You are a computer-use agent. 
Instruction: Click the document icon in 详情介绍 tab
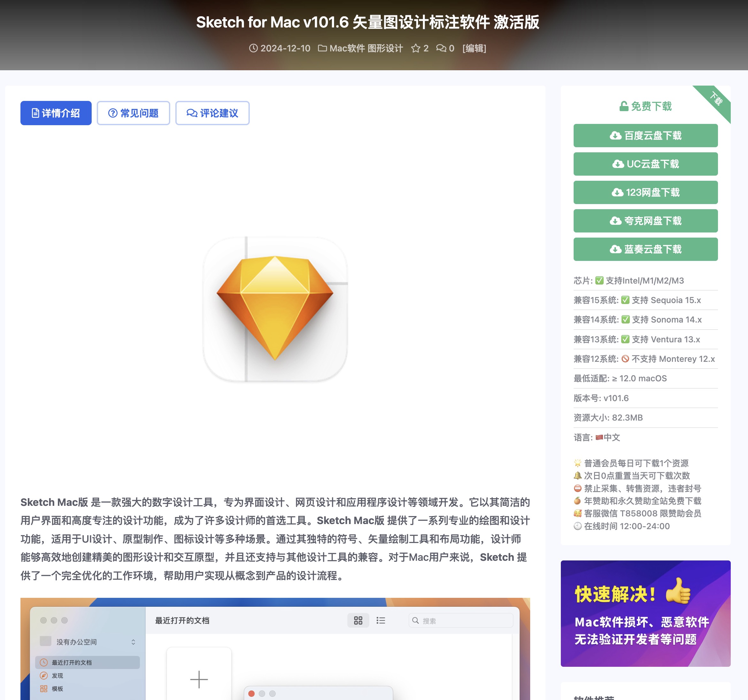tap(35, 113)
